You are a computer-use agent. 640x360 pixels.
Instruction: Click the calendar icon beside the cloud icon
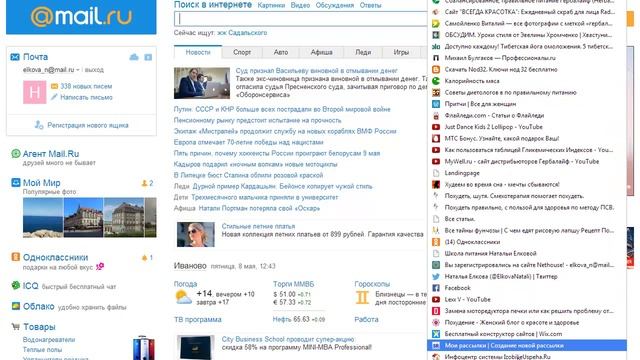[148, 57]
